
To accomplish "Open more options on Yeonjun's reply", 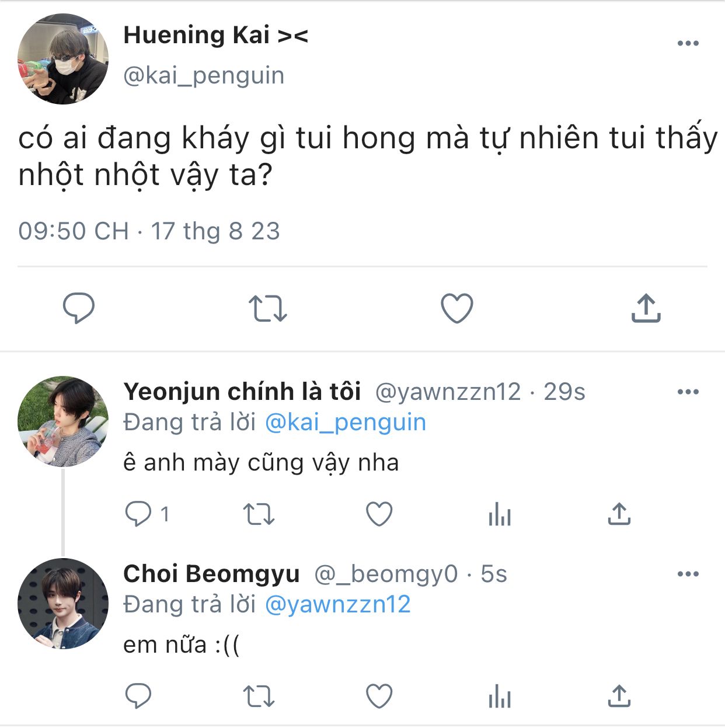I will pos(688,392).
